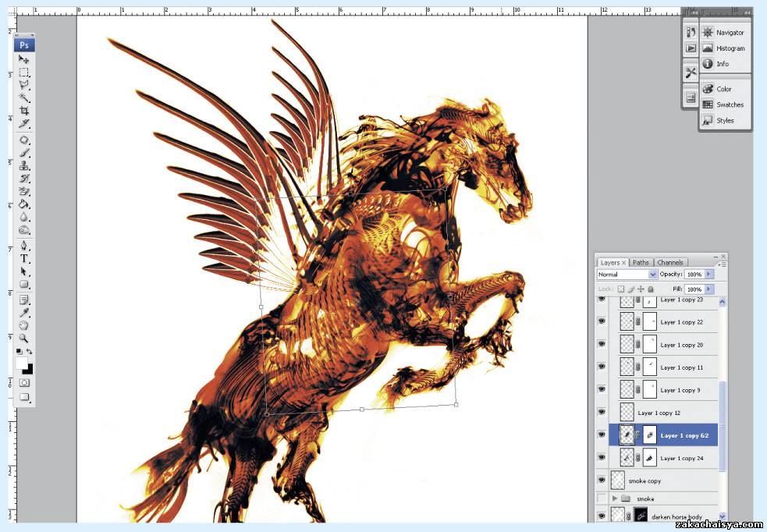
Task: Select the Blur tool
Action: point(23,217)
